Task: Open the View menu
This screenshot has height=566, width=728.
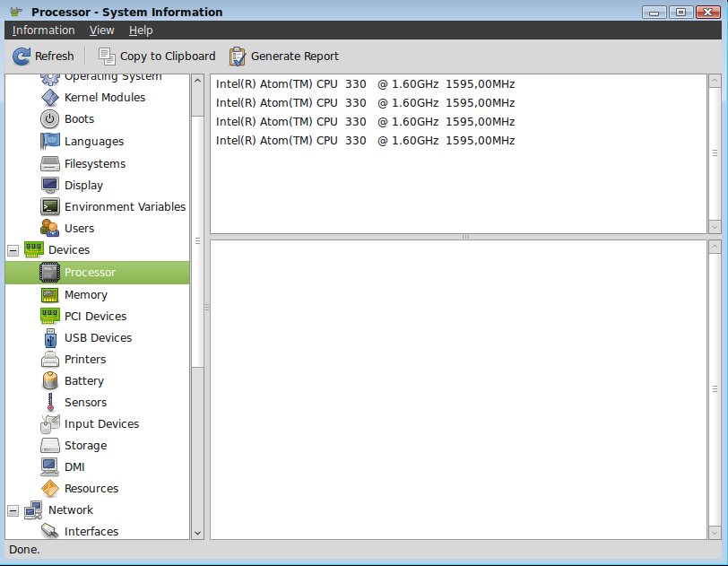Action: click(x=101, y=30)
